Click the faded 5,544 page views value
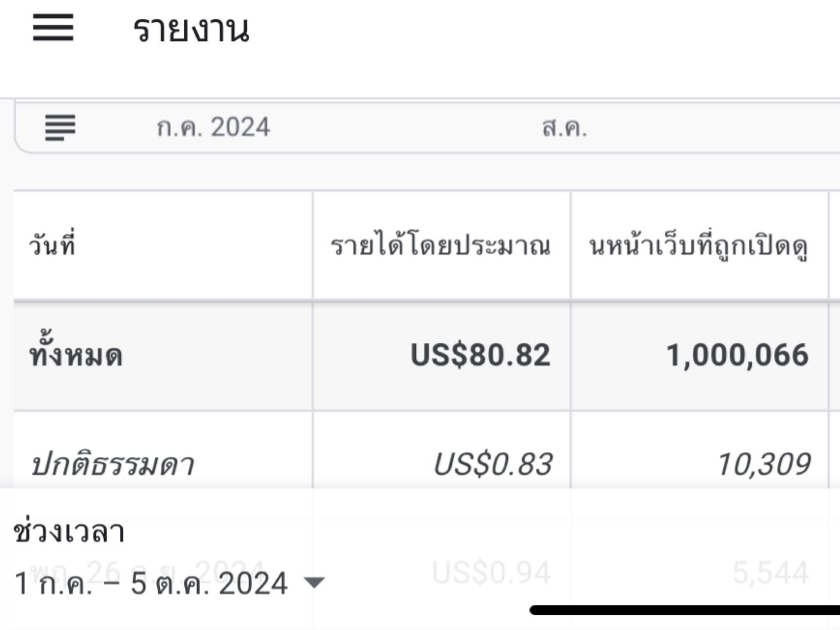This screenshot has width=840, height=630. tap(771, 573)
